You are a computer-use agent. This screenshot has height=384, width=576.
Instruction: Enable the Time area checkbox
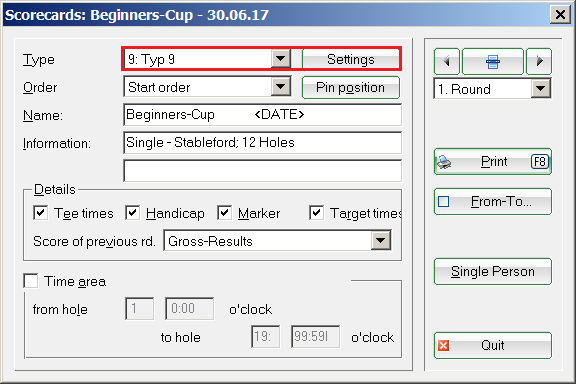pyautogui.click(x=30, y=281)
